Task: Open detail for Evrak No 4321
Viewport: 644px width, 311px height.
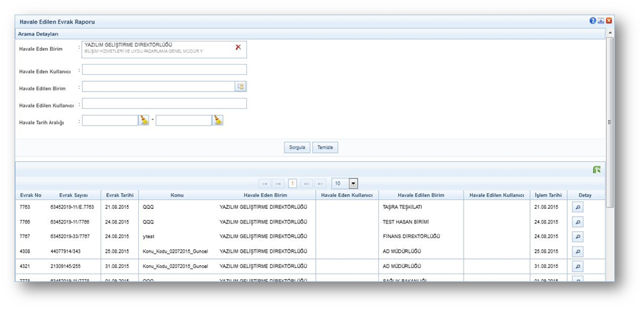Action: pyautogui.click(x=577, y=267)
